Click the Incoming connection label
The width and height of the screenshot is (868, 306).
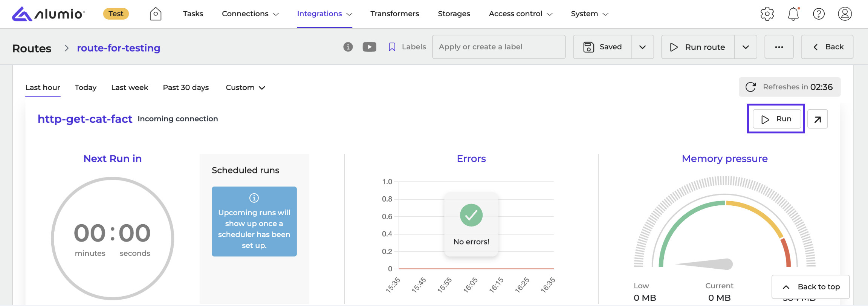point(178,119)
